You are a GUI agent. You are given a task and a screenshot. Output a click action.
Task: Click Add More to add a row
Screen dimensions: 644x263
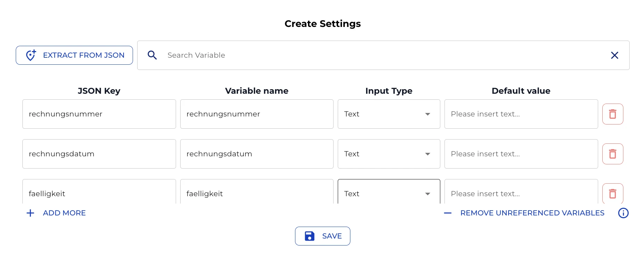pyautogui.click(x=56, y=213)
